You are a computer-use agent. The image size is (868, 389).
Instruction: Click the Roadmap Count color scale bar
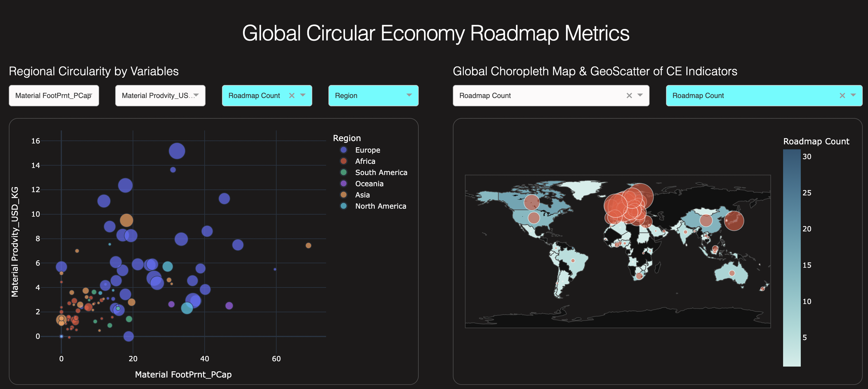tap(792, 258)
